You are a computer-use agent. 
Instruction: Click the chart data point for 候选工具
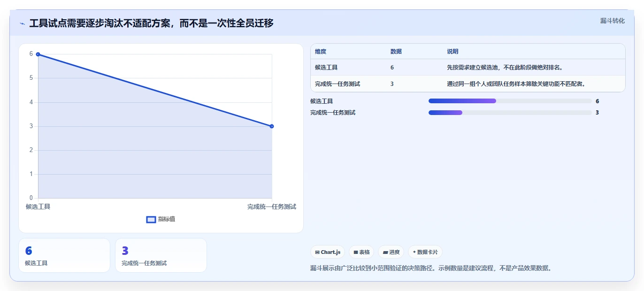pos(38,54)
